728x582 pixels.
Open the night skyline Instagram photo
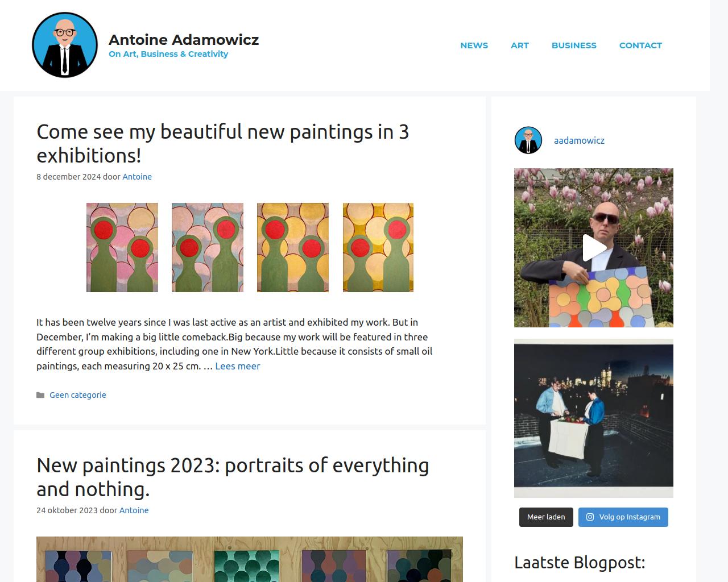tap(593, 418)
